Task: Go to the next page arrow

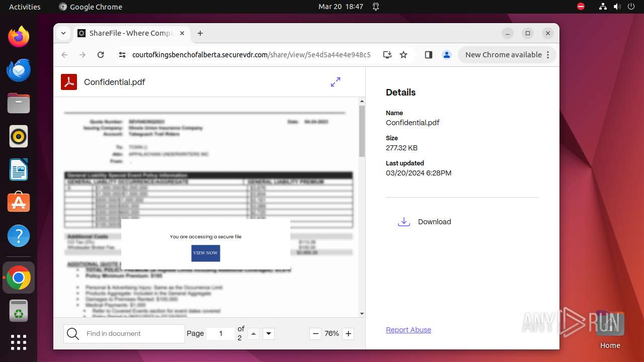Action: (269, 333)
